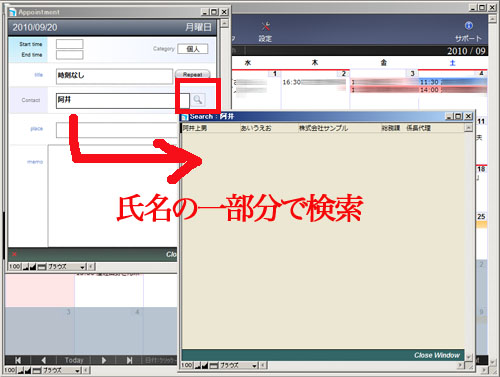Click Close Window in the Search window
This screenshot has height=377, width=500.
[x=437, y=355]
